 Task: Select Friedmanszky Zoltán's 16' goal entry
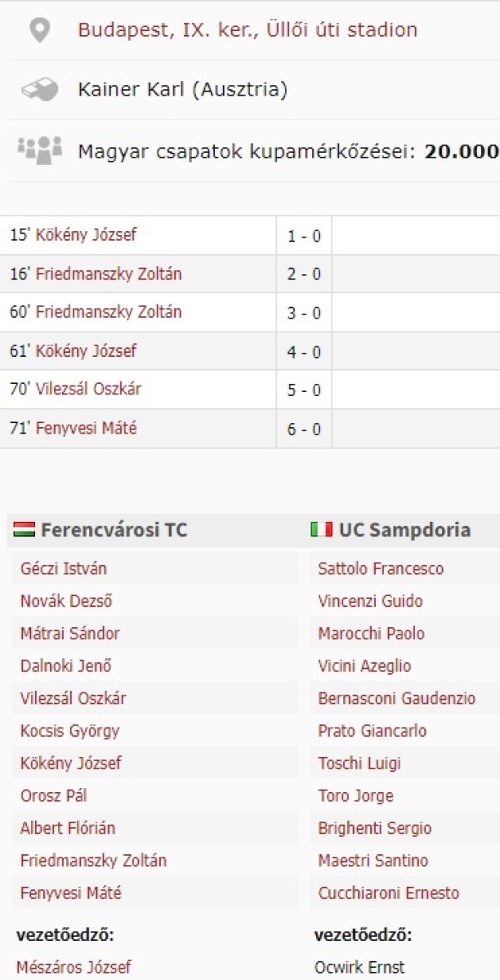(109, 274)
